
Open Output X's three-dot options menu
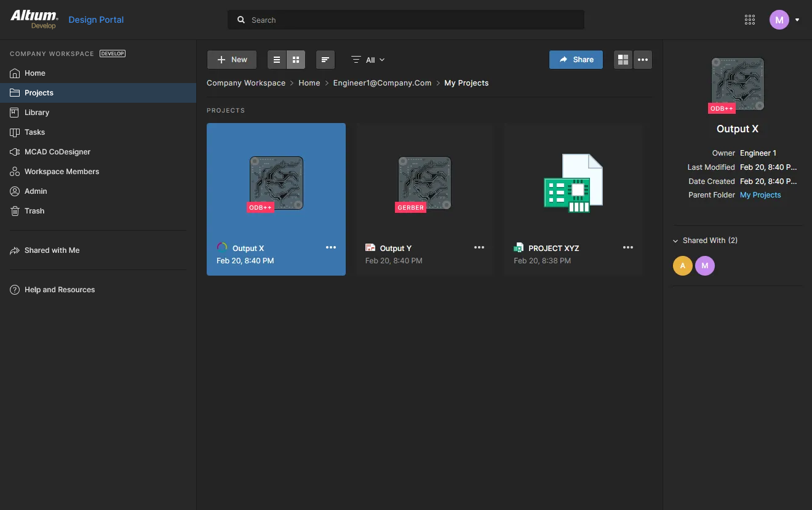coord(331,248)
